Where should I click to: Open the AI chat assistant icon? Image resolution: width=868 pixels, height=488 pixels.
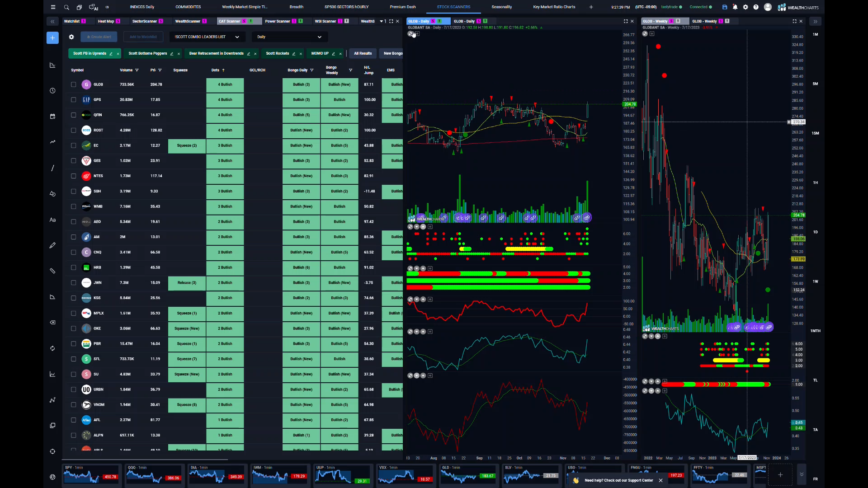(x=94, y=7)
